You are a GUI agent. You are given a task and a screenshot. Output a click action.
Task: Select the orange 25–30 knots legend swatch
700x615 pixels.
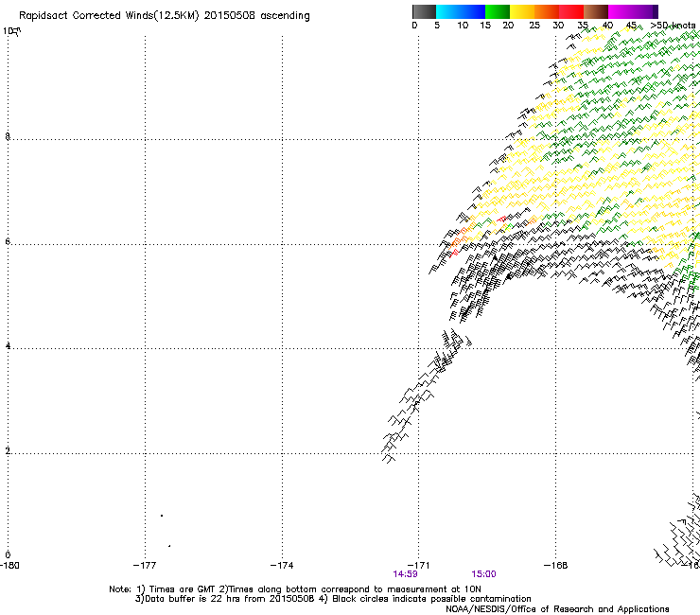coord(547,11)
